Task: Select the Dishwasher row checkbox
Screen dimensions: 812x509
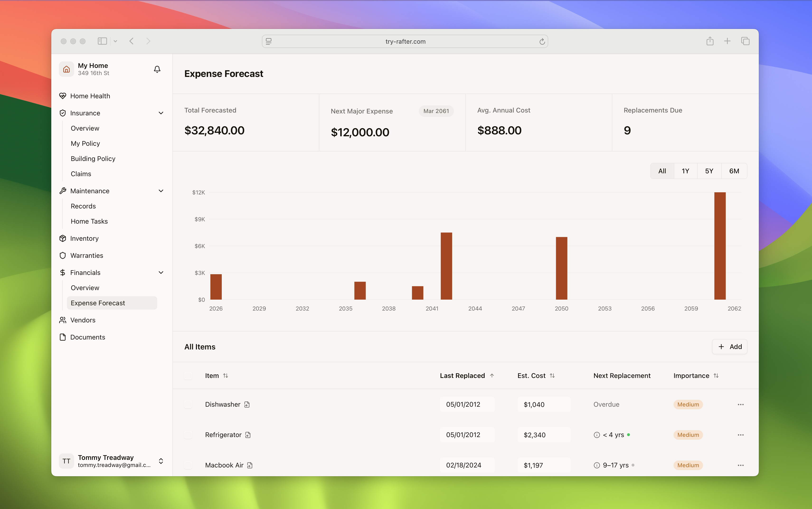Action: click(188, 404)
